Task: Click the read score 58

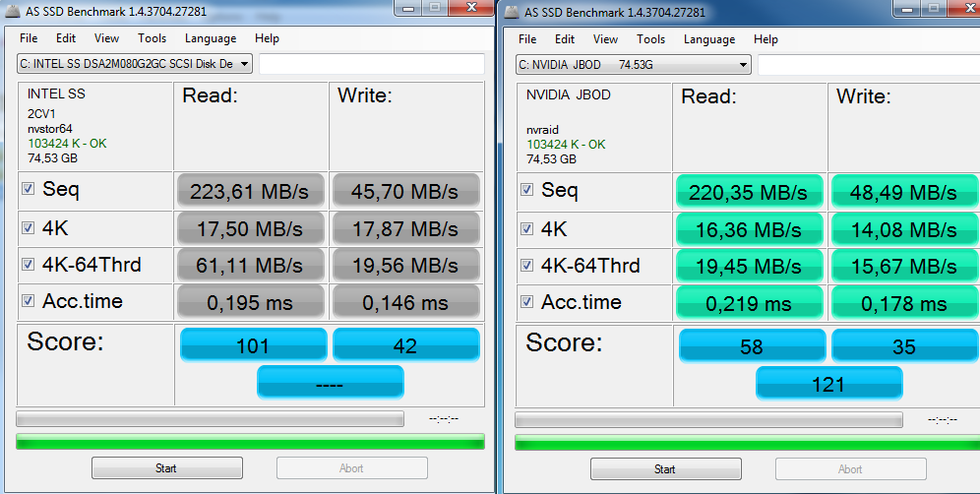Action: click(x=752, y=345)
